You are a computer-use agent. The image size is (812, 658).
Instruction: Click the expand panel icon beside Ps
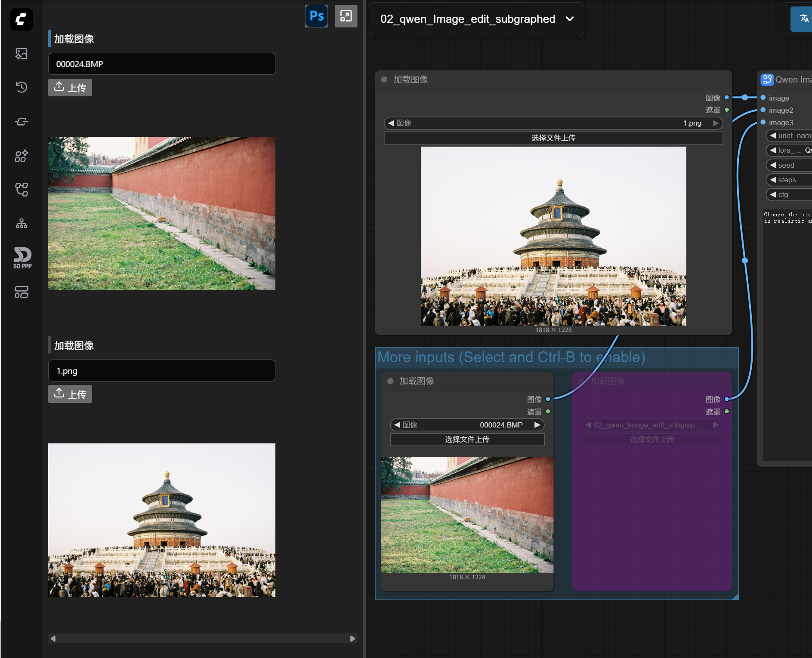click(346, 16)
